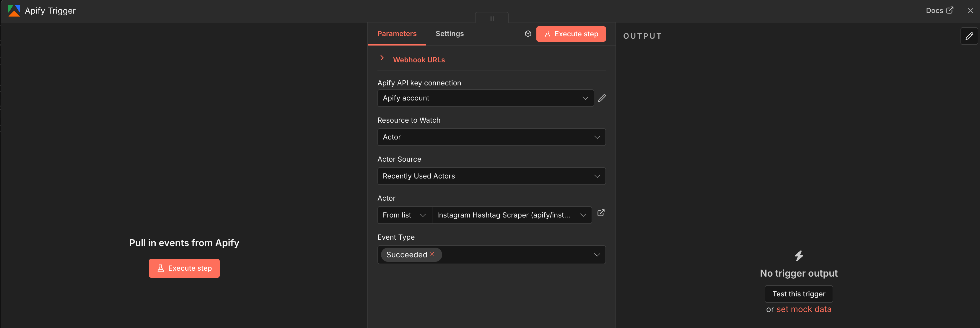
Task: Open the From list selector for Actor
Action: 404,215
